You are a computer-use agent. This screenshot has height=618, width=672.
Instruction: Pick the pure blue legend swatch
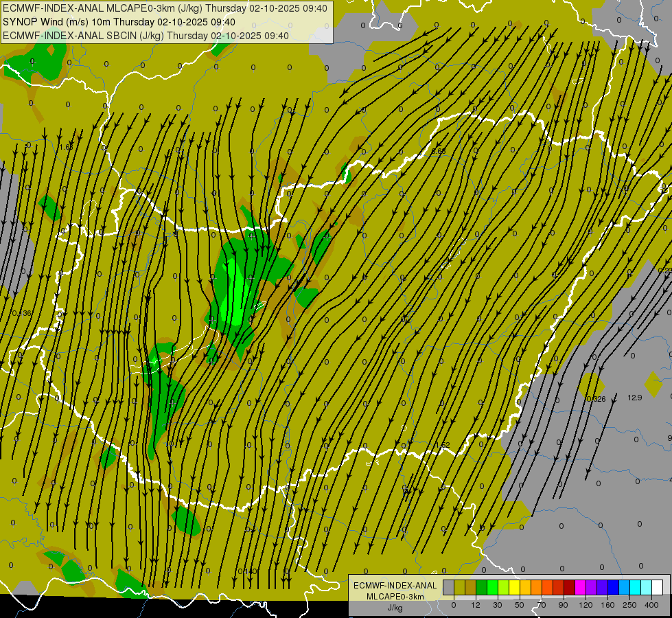tap(614, 587)
